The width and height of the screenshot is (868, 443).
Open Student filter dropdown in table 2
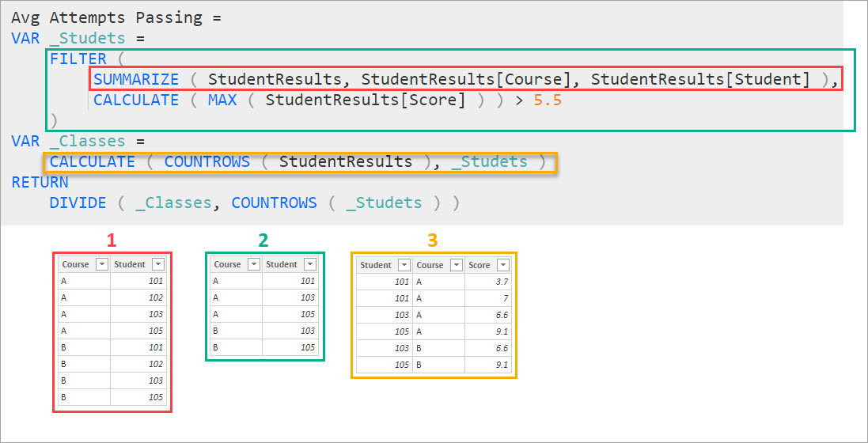(x=309, y=264)
